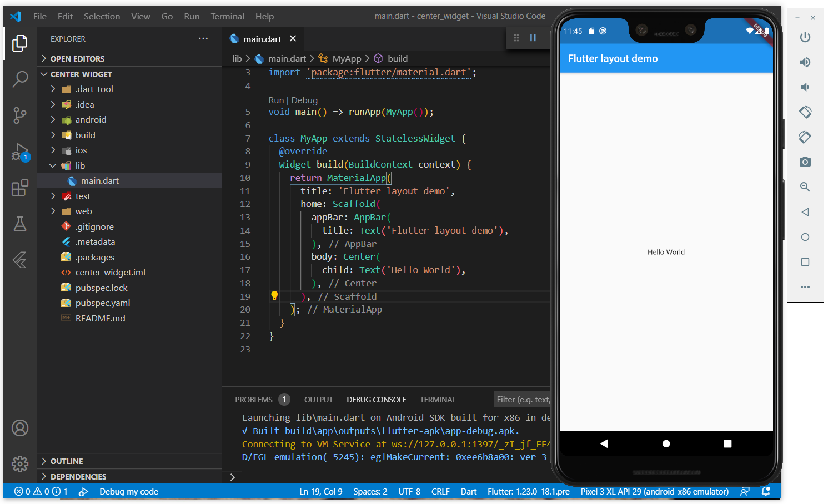Screen dimensions: 828x504
Task: Click the Pixel 3 XL device selector
Action: [x=654, y=491]
